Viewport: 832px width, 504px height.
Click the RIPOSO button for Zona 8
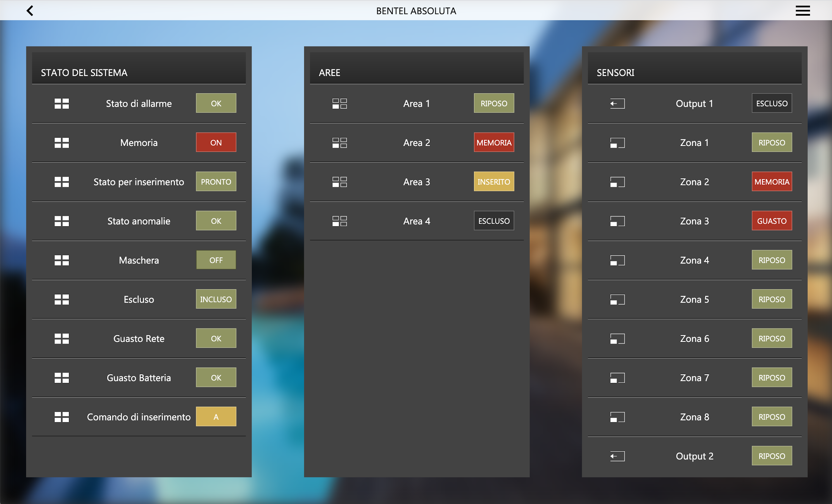(772, 417)
